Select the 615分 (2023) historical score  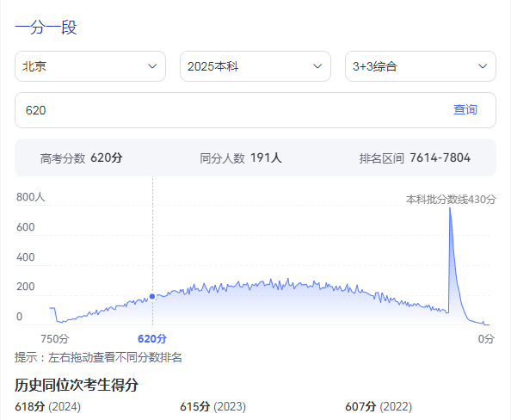point(213,406)
